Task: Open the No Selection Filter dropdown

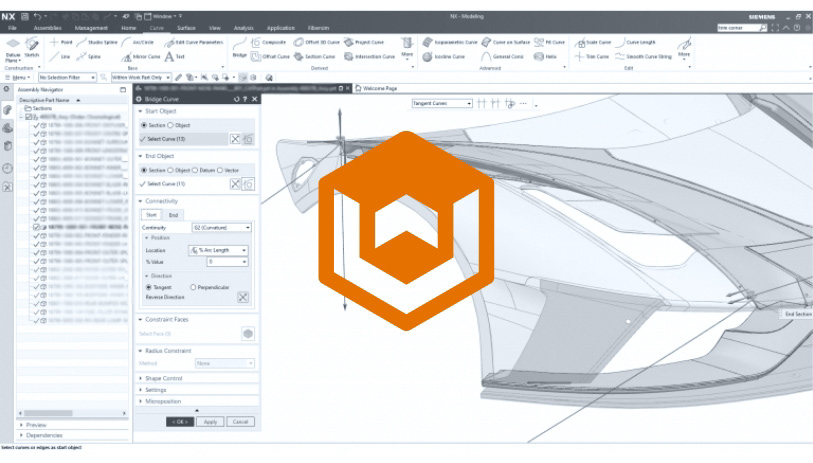Action: 67,77
